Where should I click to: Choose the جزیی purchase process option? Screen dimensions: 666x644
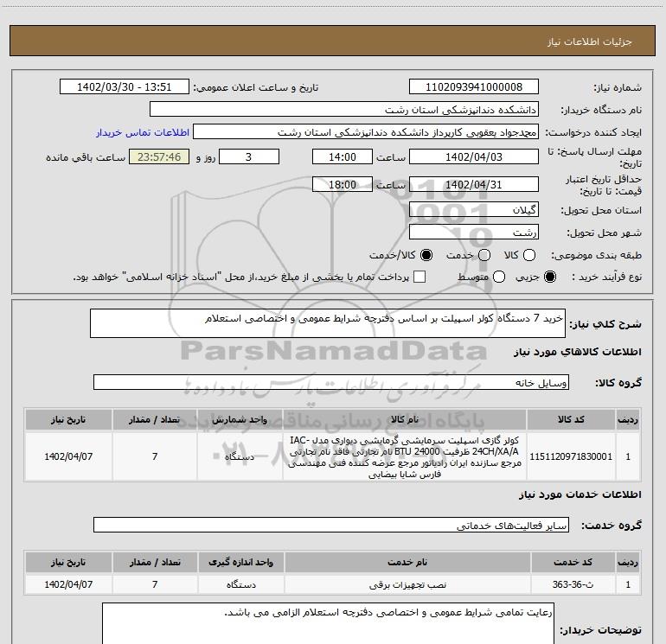550,277
